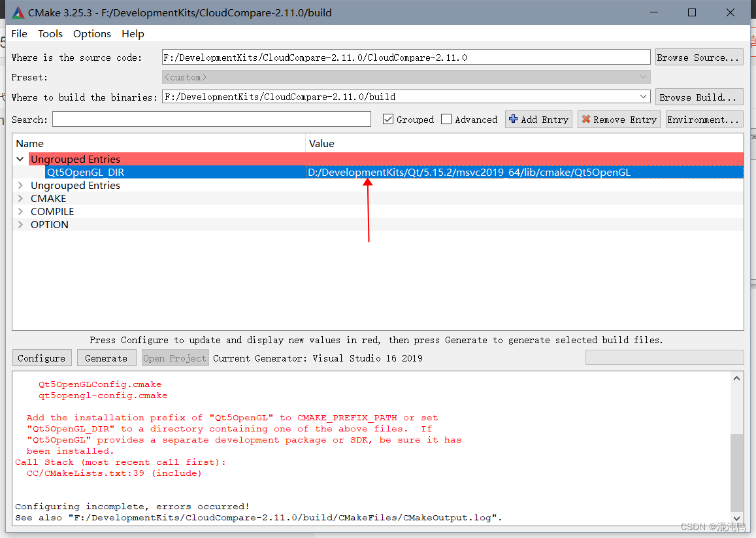Click the Generate button

click(x=106, y=358)
